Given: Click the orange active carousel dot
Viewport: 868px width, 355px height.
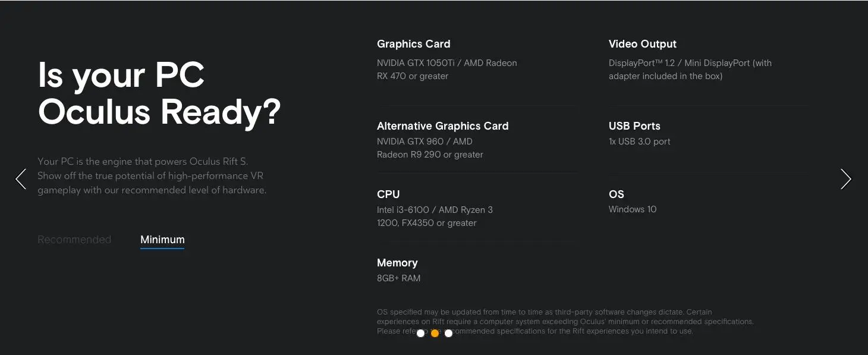Looking at the screenshot, I should coord(435,334).
